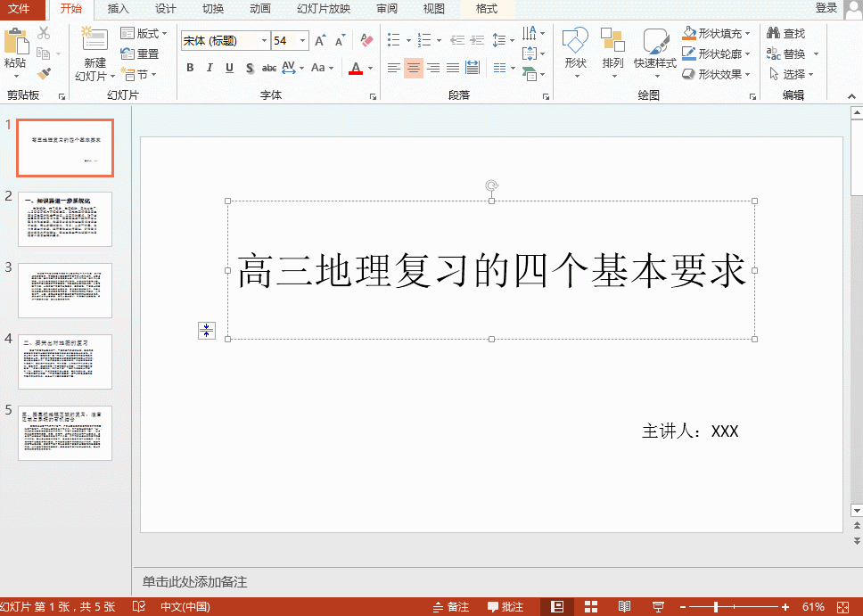This screenshot has height=616, width=863.
Task: Click the 替换 replace button
Action: coord(786,54)
